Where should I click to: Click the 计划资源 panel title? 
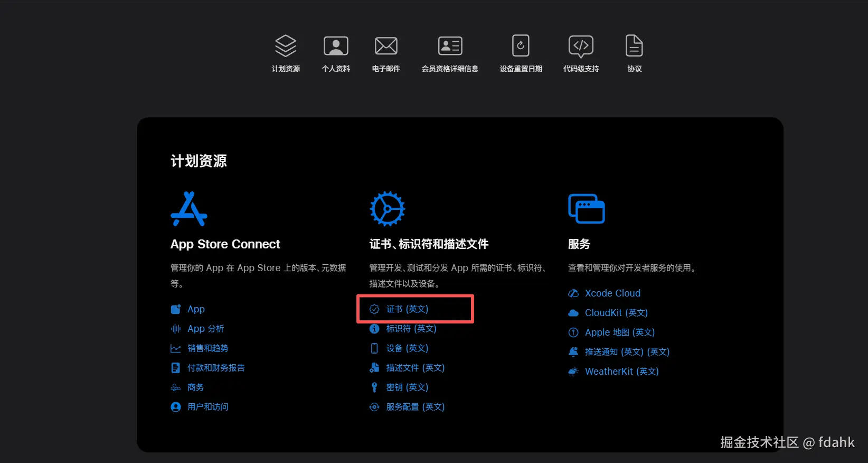[199, 161]
